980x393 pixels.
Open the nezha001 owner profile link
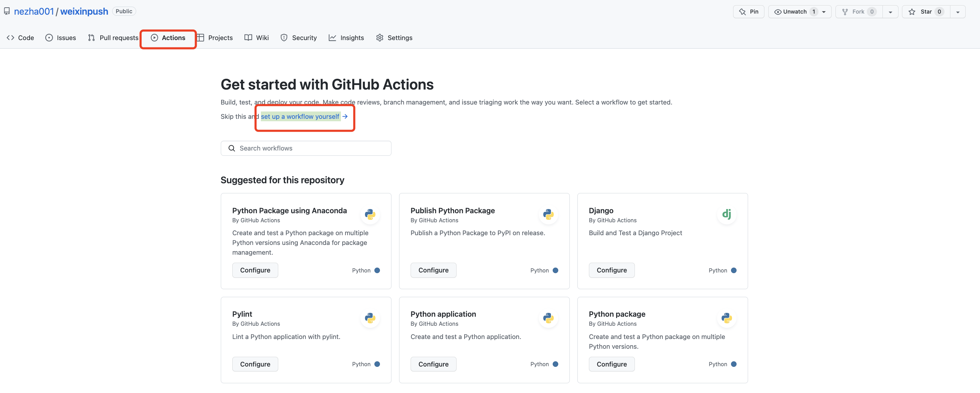[x=34, y=11]
